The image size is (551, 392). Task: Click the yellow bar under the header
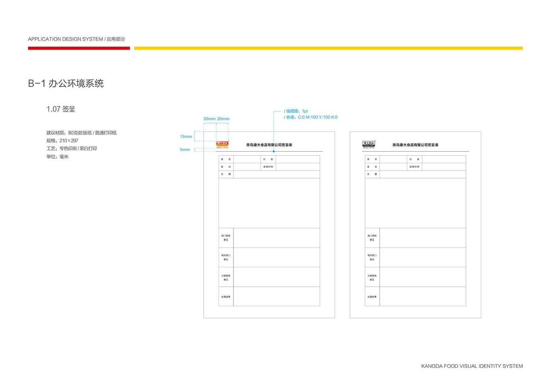(x=328, y=48)
